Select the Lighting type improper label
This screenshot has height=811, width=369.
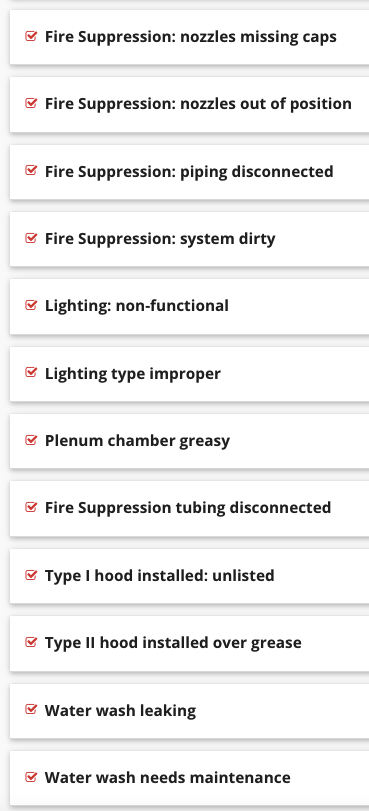[x=132, y=373]
